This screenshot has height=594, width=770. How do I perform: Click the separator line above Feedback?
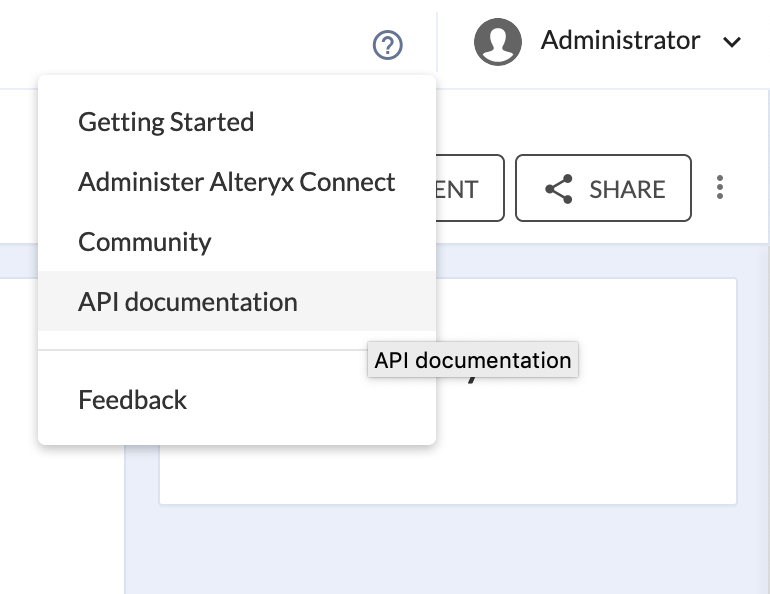click(236, 350)
